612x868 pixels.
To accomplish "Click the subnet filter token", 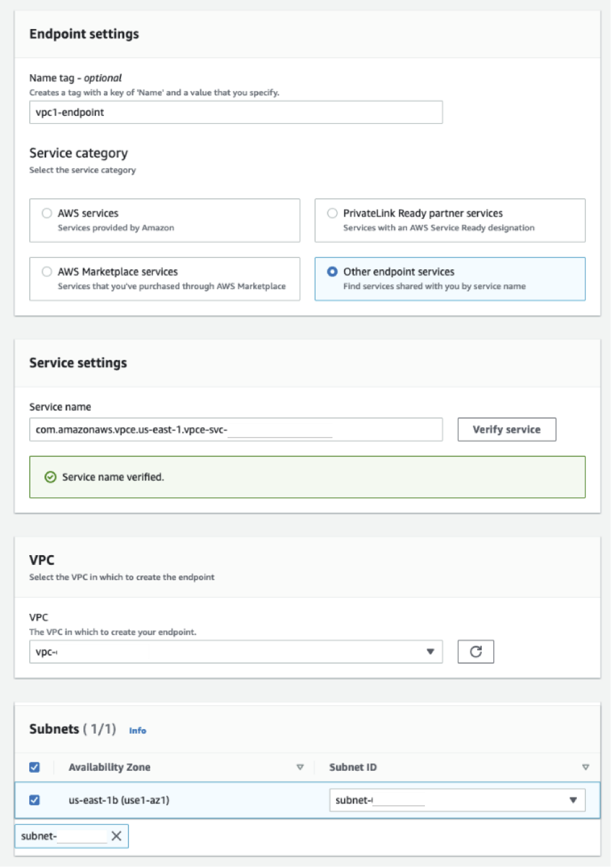I will tap(60, 836).
